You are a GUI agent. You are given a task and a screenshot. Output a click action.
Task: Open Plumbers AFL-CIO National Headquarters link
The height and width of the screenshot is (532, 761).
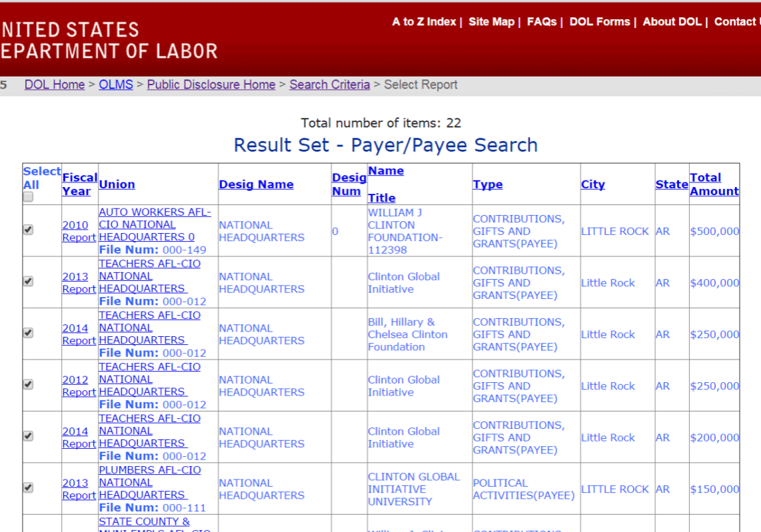[149, 483]
